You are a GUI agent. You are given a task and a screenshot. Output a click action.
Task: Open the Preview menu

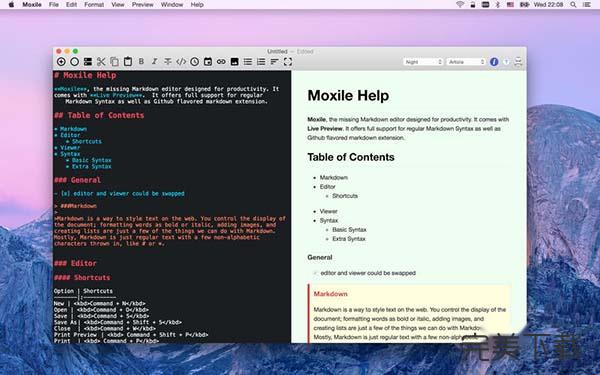(142, 5)
